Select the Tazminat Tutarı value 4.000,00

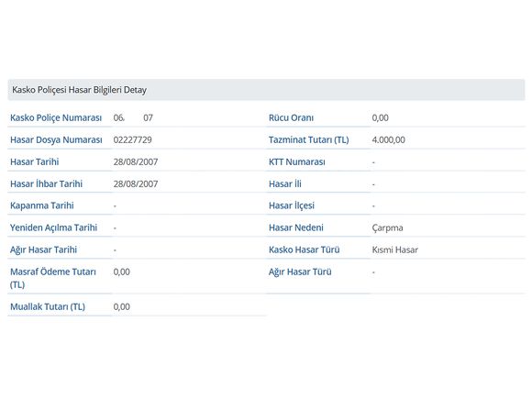[389, 139]
